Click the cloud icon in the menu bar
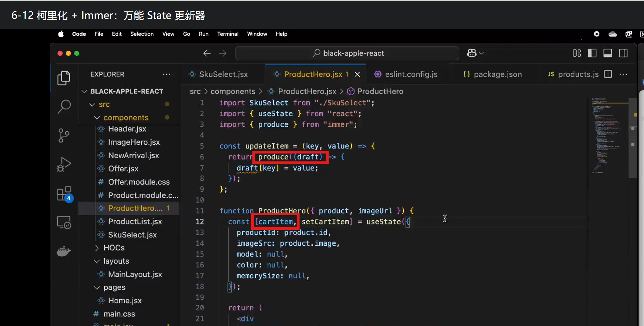Screen dimensions: 644x326 click(613, 34)
